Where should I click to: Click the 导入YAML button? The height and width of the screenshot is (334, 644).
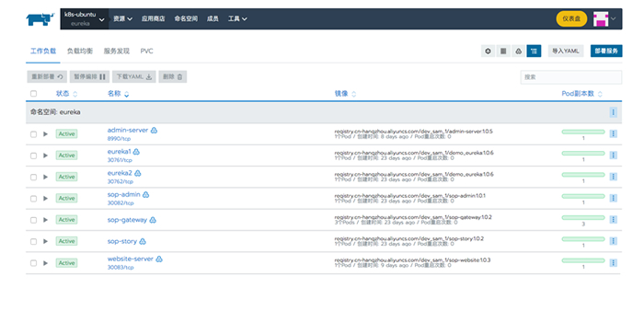pos(566,51)
